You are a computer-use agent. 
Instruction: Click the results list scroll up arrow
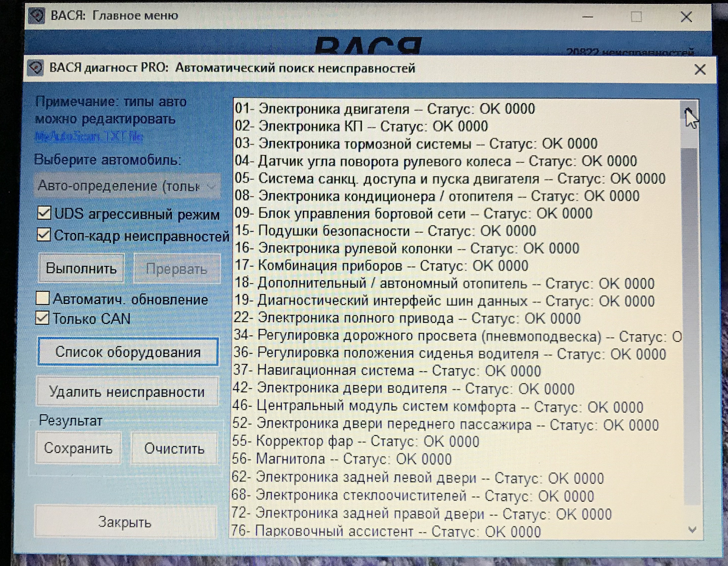click(689, 111)
